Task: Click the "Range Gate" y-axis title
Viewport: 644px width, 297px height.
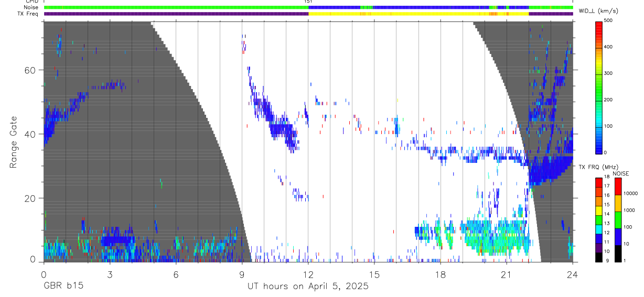Action: 13,142
